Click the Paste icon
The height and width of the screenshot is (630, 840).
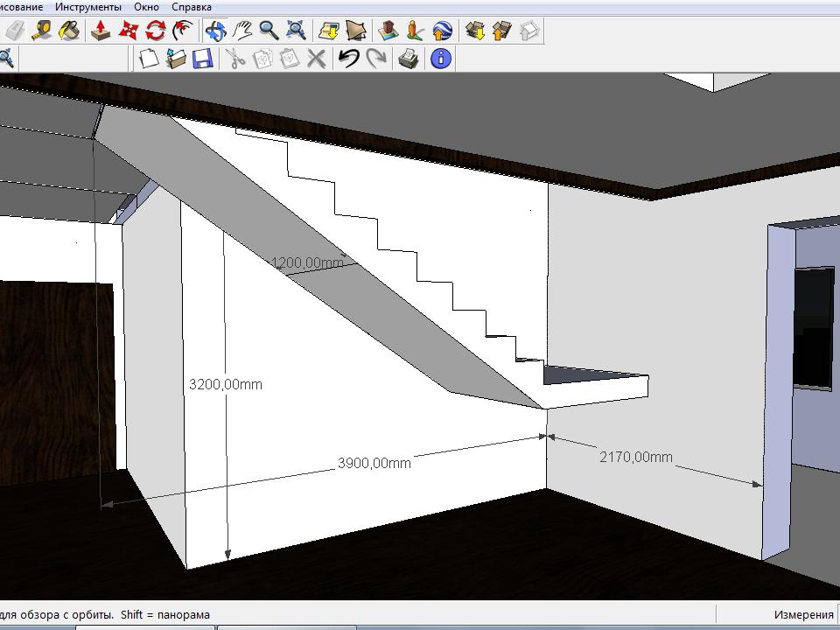point(290,59)
